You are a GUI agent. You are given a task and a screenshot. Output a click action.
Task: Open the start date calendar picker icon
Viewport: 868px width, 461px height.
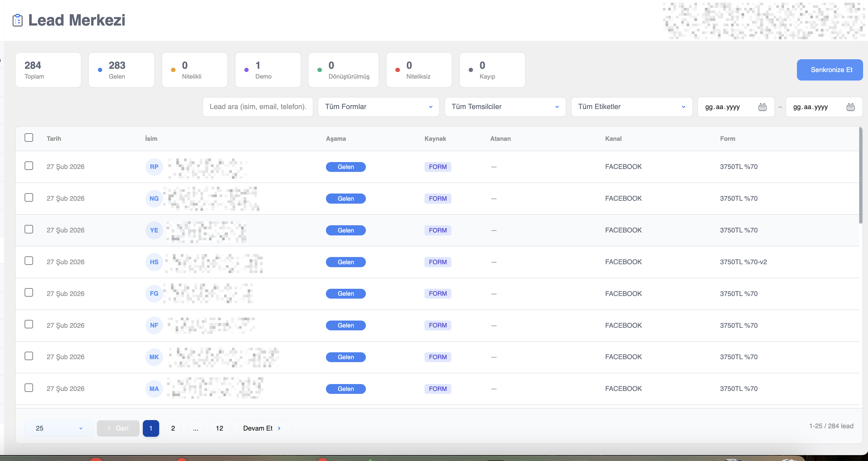tap(762, 107)
